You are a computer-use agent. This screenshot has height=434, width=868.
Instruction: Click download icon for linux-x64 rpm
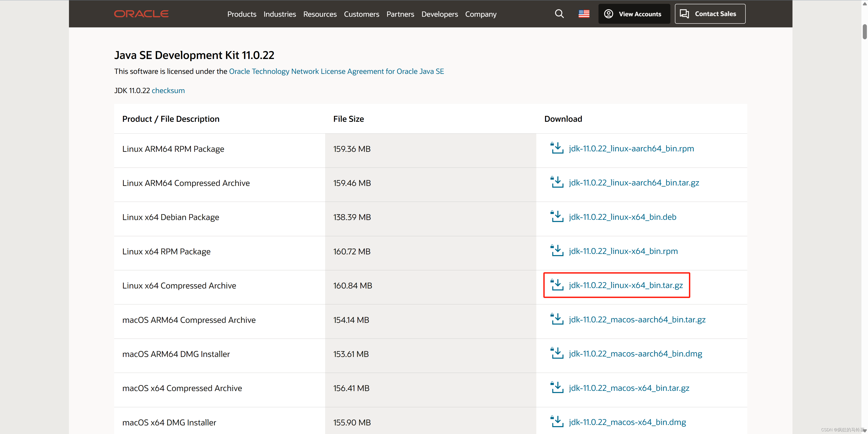coord(557,251)
